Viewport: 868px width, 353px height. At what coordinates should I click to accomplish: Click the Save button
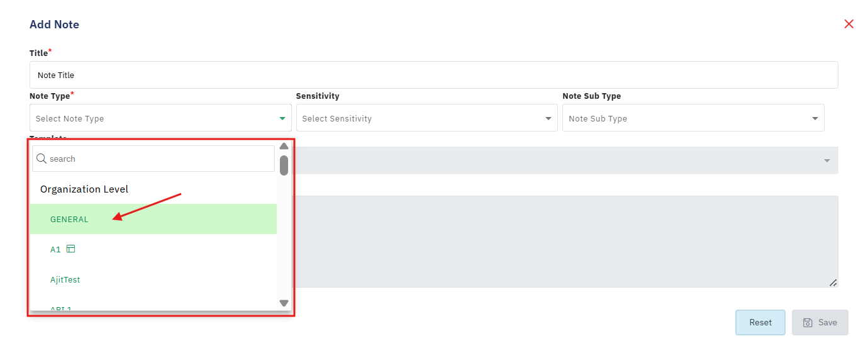820,322
